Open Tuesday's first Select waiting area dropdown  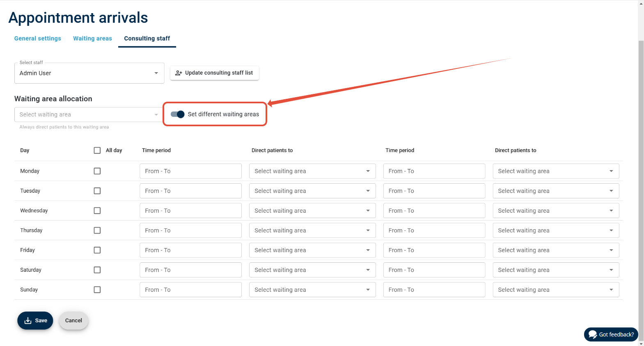pos(312,191)
